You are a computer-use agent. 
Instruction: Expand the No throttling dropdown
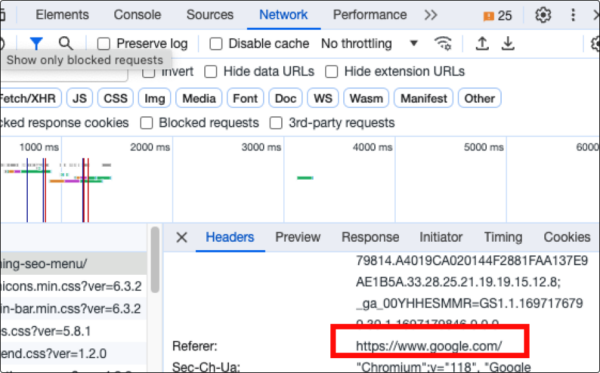[x=369, y=44]
